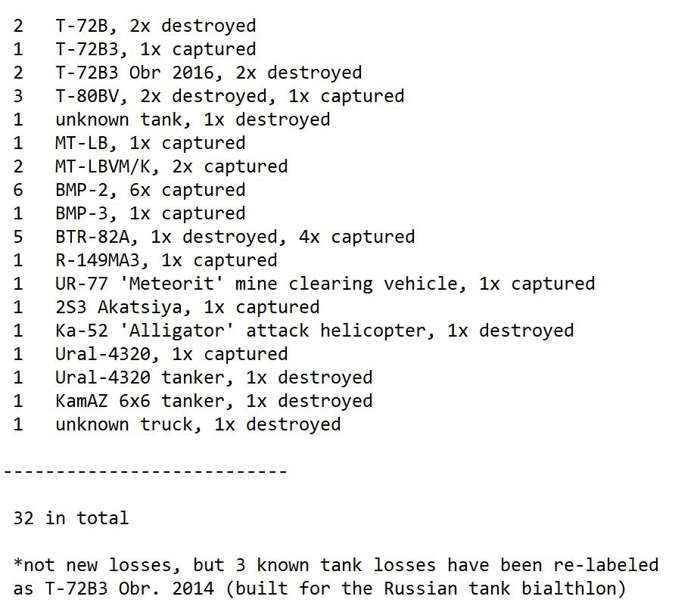Select the BMP-3 entry
This screenshot has width=700, height=612.
point(150,213)
